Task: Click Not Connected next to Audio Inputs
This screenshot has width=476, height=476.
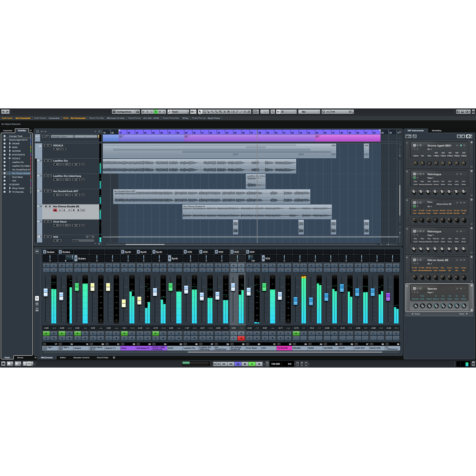Action: pos(23,118)
